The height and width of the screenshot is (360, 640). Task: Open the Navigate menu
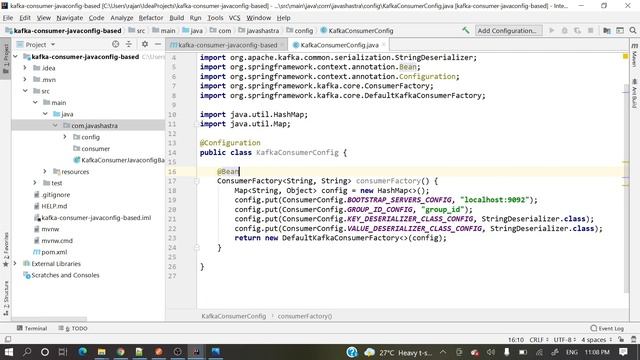click(x=69, y=18)
